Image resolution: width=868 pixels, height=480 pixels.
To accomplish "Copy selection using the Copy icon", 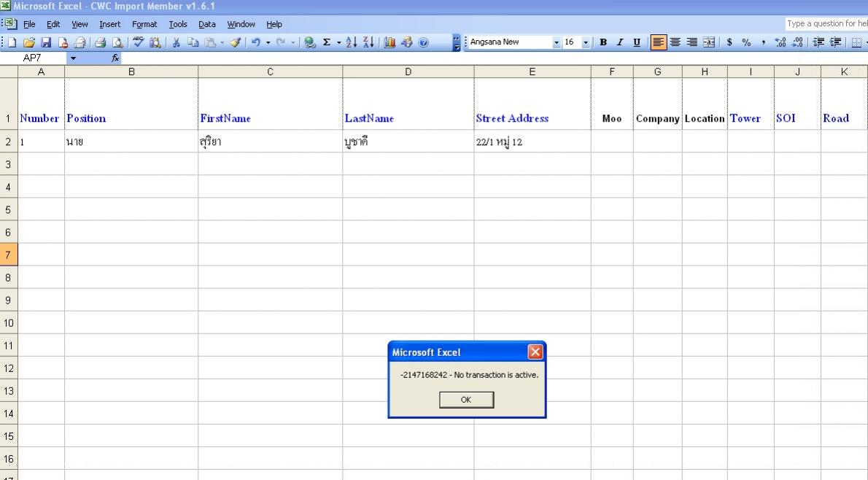I will (x=193, y=42).
